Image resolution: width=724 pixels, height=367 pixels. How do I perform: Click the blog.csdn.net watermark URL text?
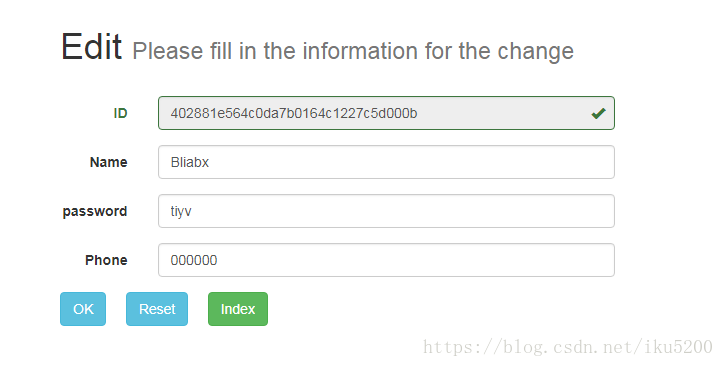pos(567,347)
